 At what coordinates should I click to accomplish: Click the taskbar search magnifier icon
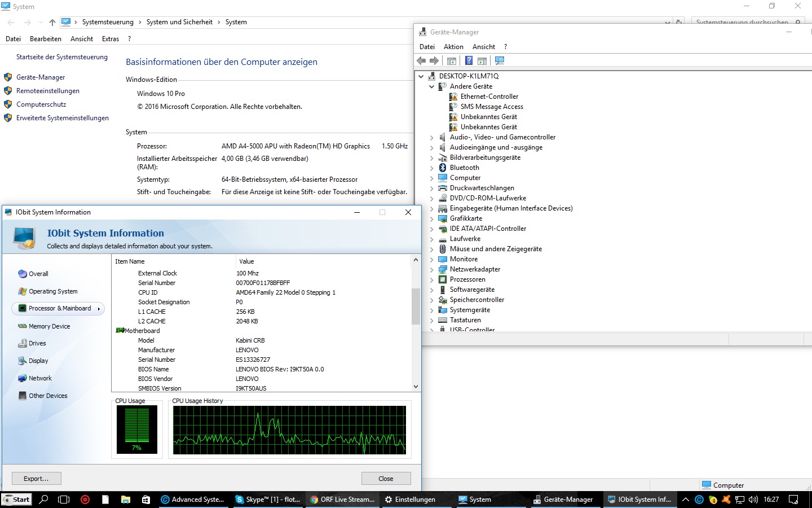(43, 500)
